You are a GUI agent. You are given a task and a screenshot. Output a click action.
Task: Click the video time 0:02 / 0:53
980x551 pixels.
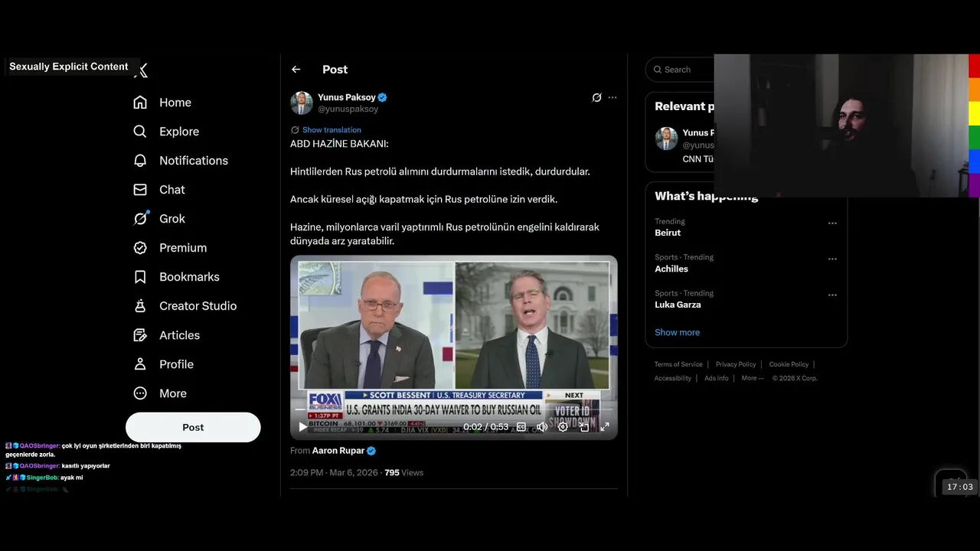tap(485, 427)
